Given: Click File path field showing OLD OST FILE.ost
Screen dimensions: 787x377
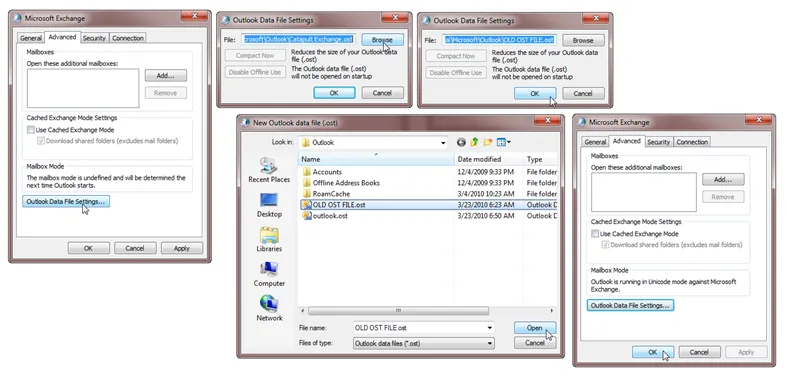Looking at the screenshot, I should pyautogui.click(x=499, y=40).
